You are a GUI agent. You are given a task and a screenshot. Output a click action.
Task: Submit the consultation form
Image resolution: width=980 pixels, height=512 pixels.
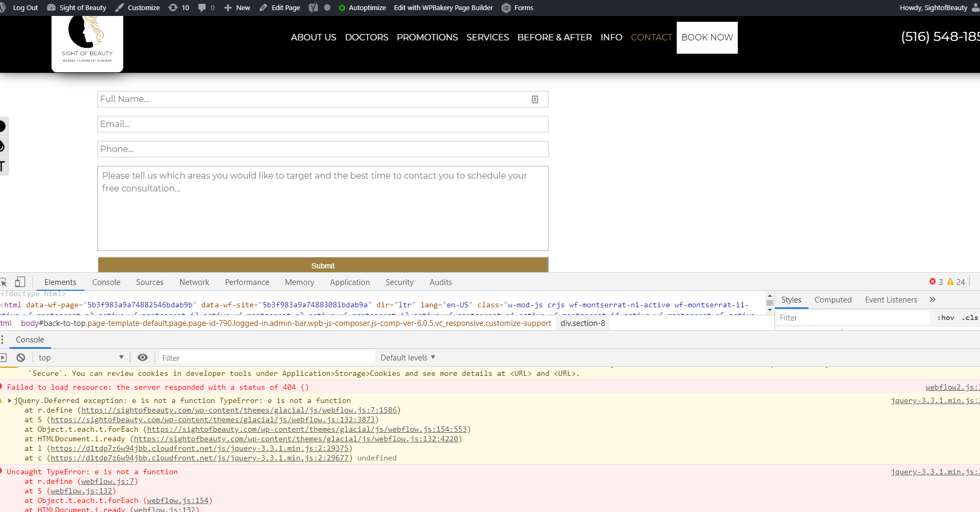click(x=323, y=265)
